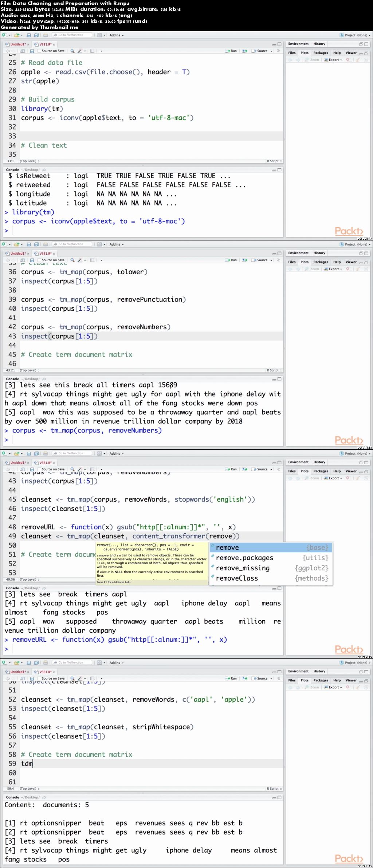The height and width of the screenshot is (868, 373).
Task: Click the code line 'str(apple)' in the editor
Action: (40, 81)
